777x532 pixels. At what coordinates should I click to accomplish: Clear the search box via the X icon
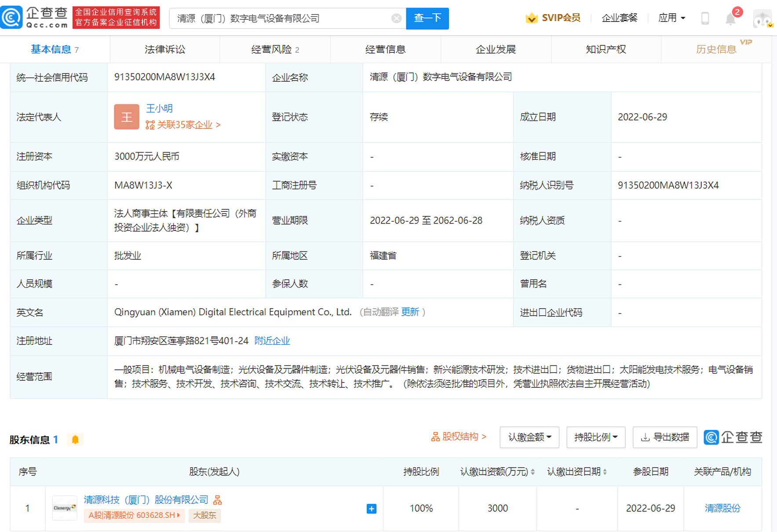[x=396, y=18]
